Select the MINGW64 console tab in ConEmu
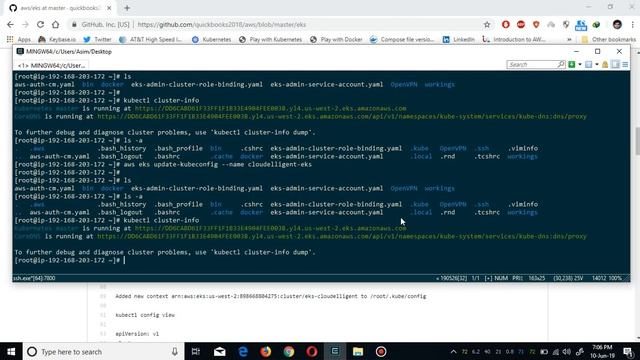 (51, 65)
